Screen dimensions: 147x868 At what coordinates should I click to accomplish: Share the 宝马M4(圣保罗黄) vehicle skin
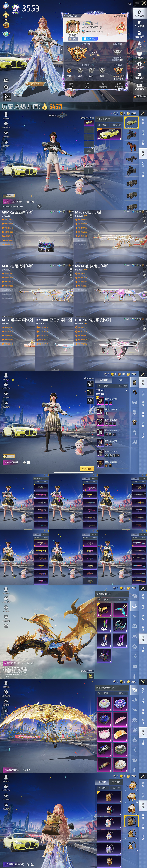click(32, 202)
